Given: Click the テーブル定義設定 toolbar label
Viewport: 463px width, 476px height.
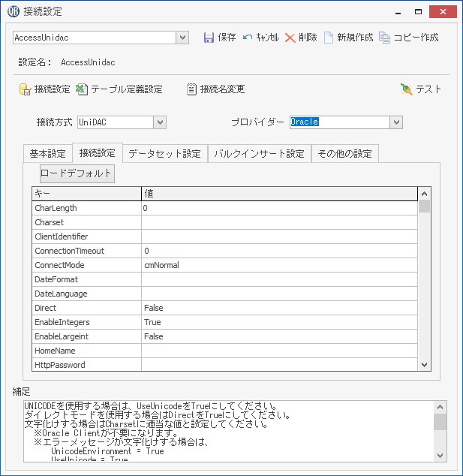Looking at the screenshot, I should pyautogui.click(x=127, y=89).
